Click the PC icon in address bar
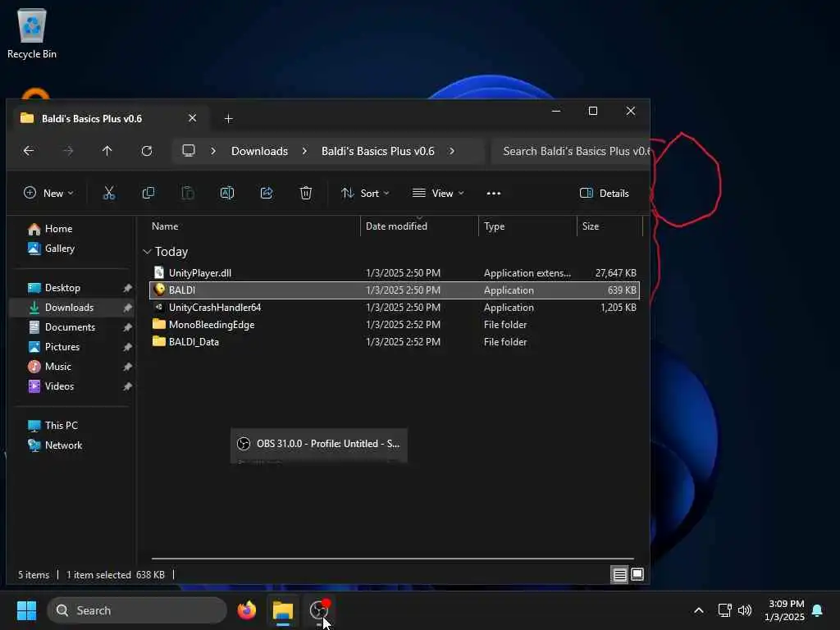 (x=189, y=151)
